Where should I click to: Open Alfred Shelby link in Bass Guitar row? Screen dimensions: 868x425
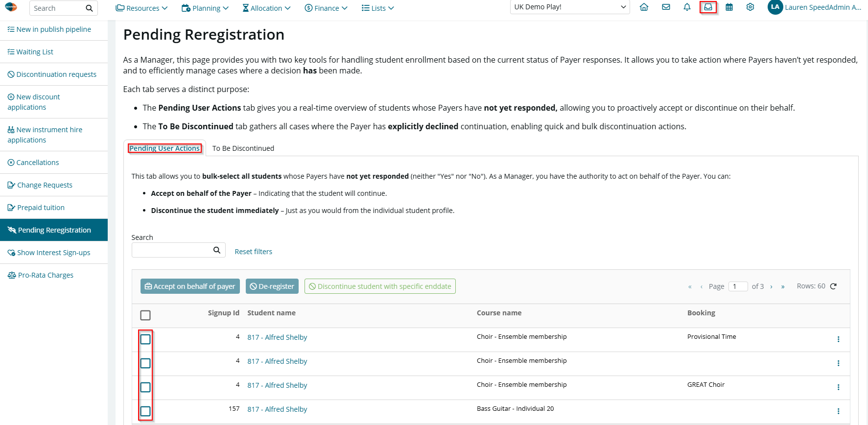[277, 409]
